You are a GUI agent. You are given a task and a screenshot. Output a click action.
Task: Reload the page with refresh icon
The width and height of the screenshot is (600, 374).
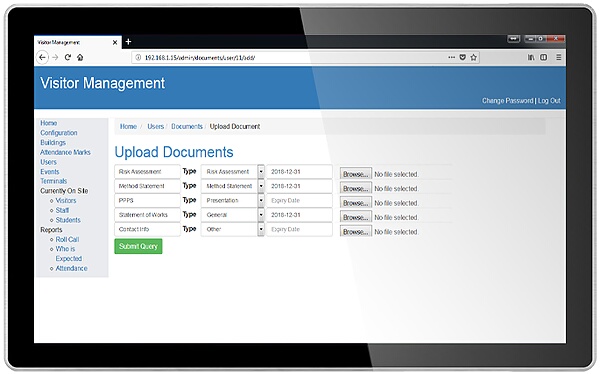pos(68,57)
